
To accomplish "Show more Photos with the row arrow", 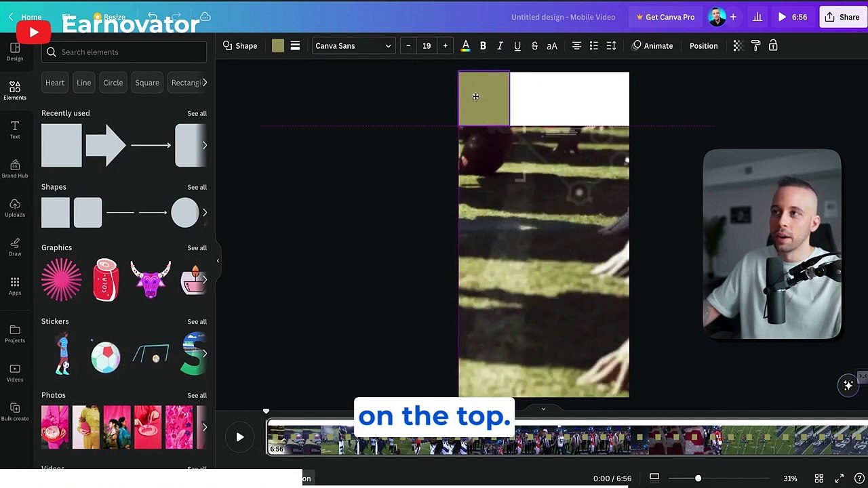I will (x=204, y=427).
